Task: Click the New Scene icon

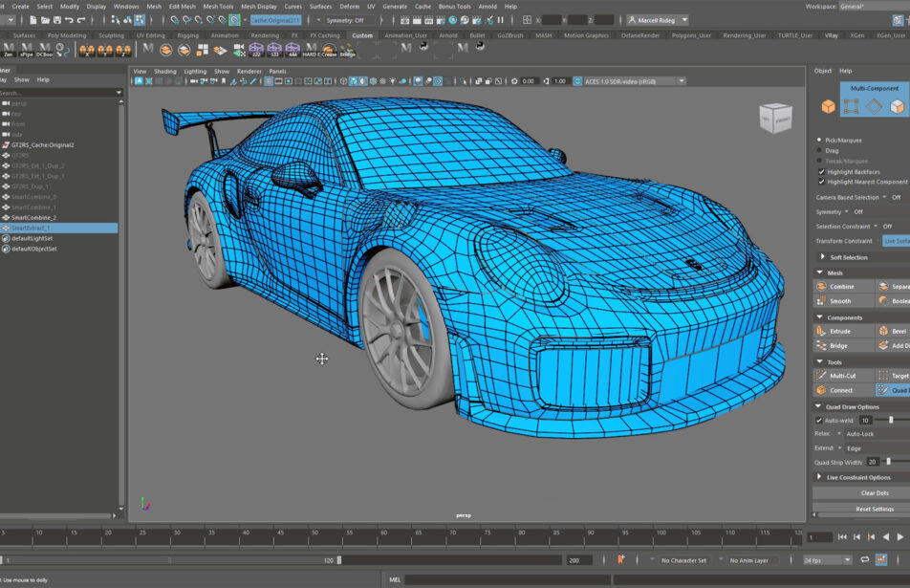Action: pos(33,20)
